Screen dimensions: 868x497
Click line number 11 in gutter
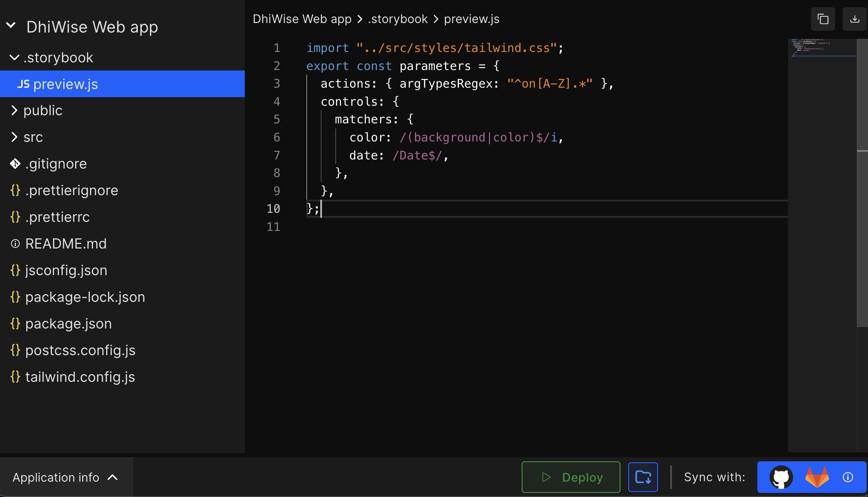point(273,227)
